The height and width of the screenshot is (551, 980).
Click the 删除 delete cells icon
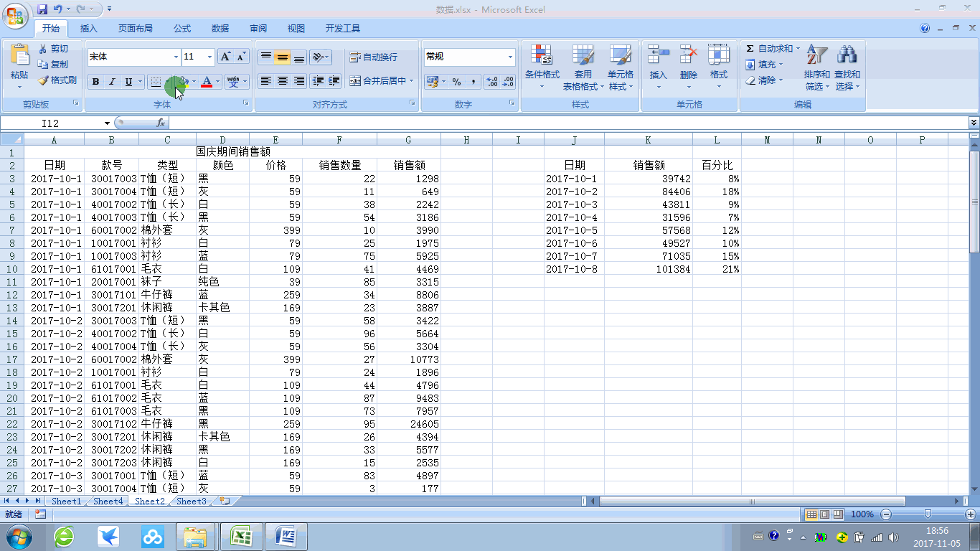[x=688, y=55]
